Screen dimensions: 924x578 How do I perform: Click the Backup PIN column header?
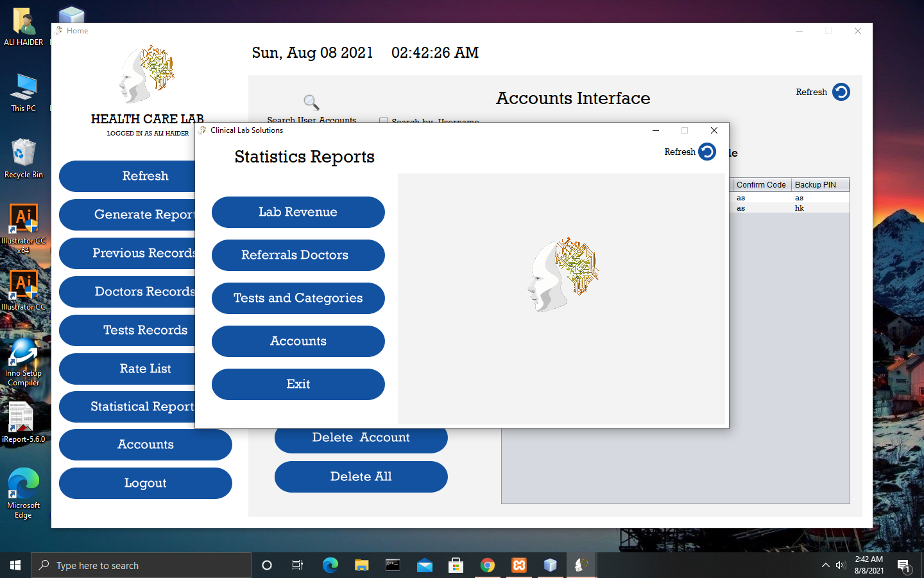[x=816, y=185]
